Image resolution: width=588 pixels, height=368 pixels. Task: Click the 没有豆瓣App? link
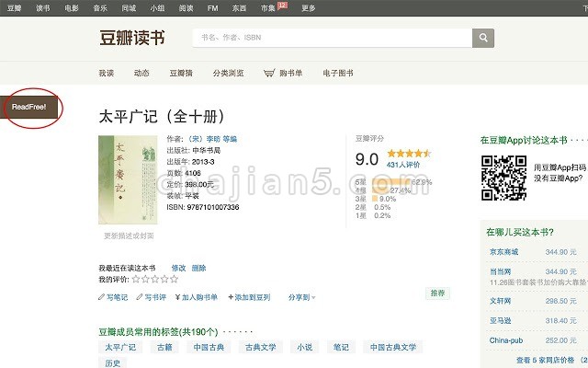559,178
